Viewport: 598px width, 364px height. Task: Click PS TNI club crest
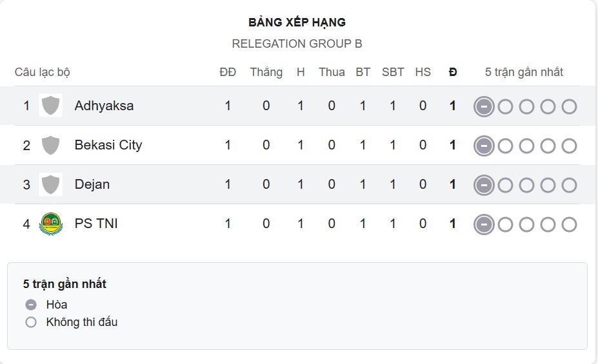(x=50, y=224)
